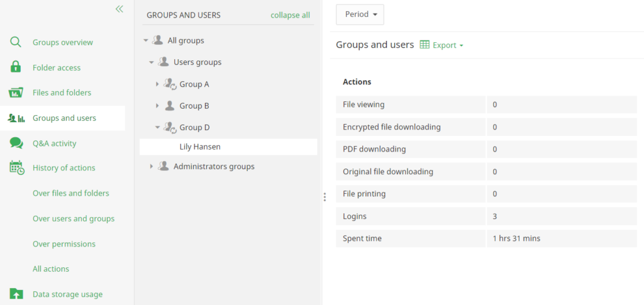
Task: Click the Actions column header
Action: (x=357, y=82)
